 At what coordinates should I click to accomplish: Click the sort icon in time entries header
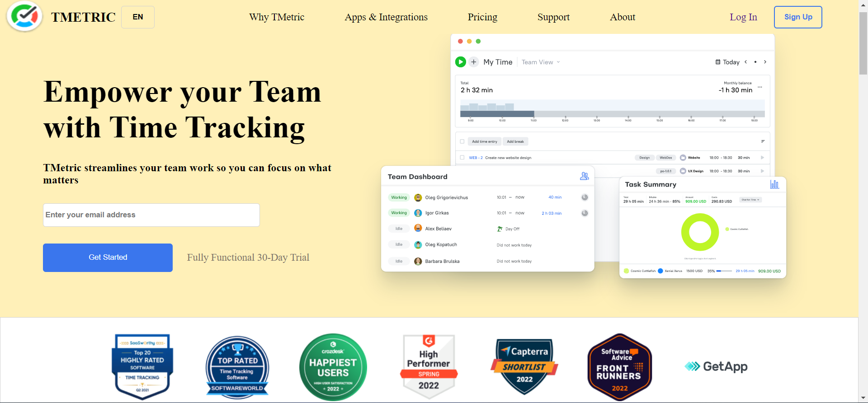tap(763, 141)
